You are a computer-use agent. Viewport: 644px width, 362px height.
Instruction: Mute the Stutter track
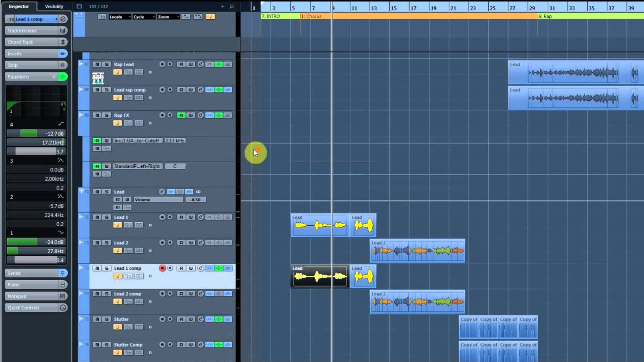click(97, 319)
